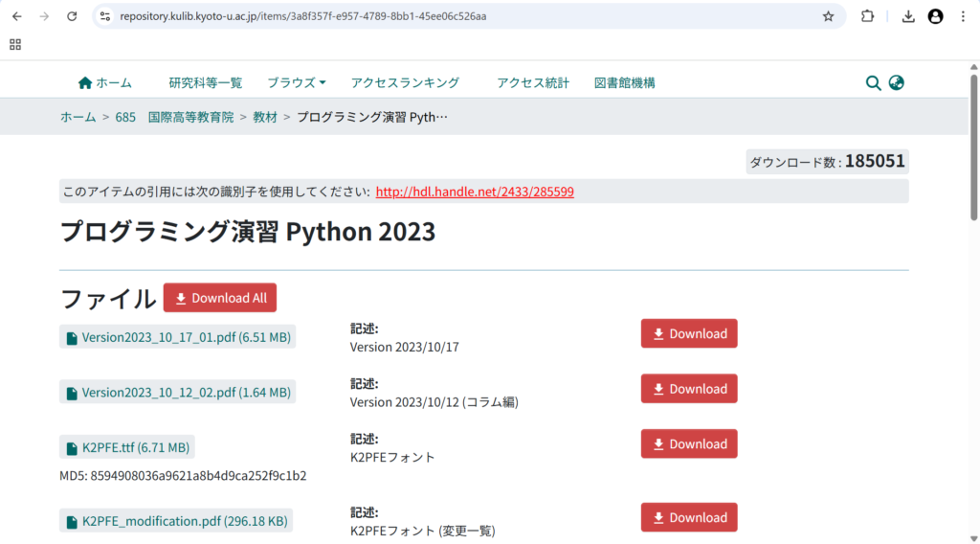980x544 pixels.
Task: Open the 図書館機構 menu item
Action: click(x=624, y=82)
